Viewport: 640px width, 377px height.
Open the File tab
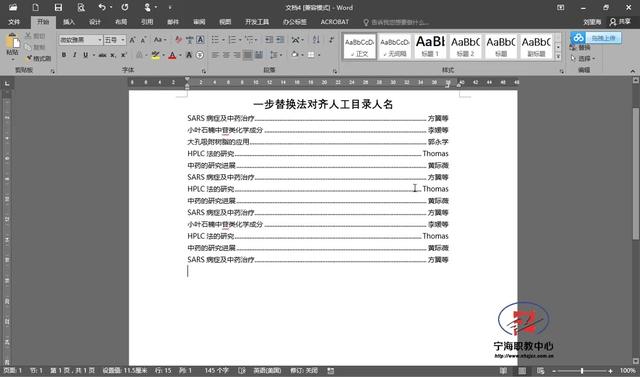[x=14, y=22]
